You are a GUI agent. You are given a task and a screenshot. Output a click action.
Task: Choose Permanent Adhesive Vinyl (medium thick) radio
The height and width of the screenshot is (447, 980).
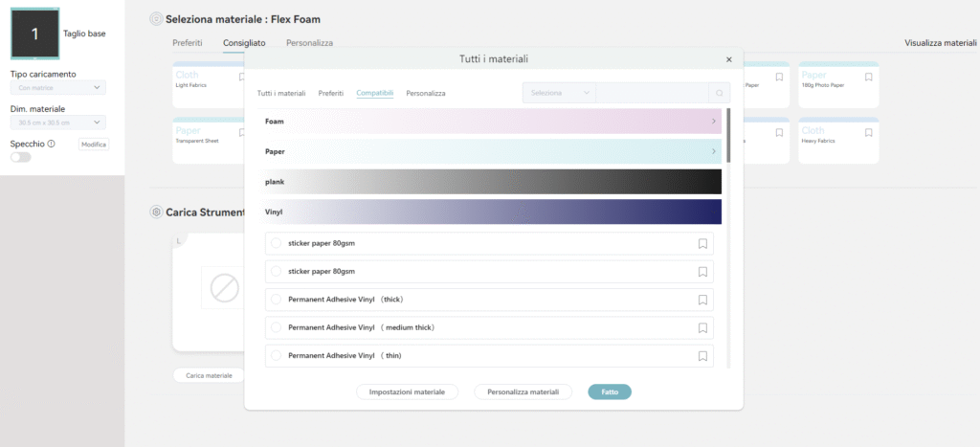[276, 327]
